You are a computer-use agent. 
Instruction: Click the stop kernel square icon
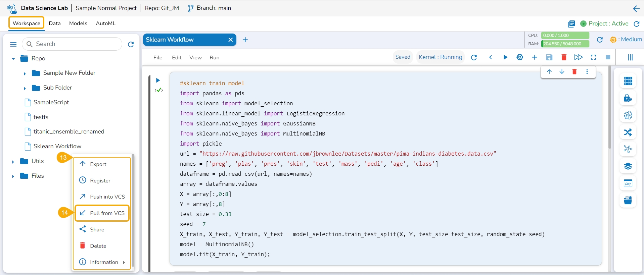pos(608,57)
